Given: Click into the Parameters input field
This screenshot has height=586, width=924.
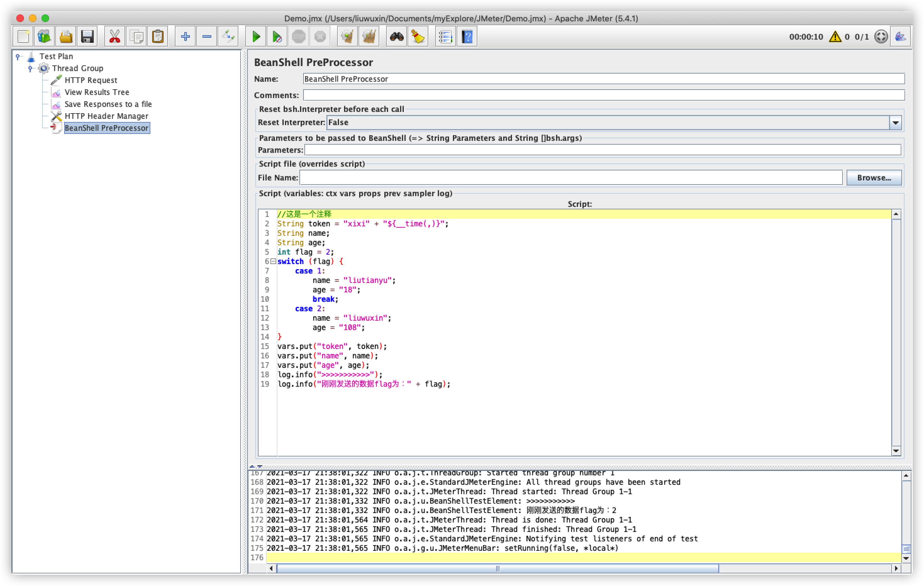Looking at the screenshot, I should pos(603,150).
